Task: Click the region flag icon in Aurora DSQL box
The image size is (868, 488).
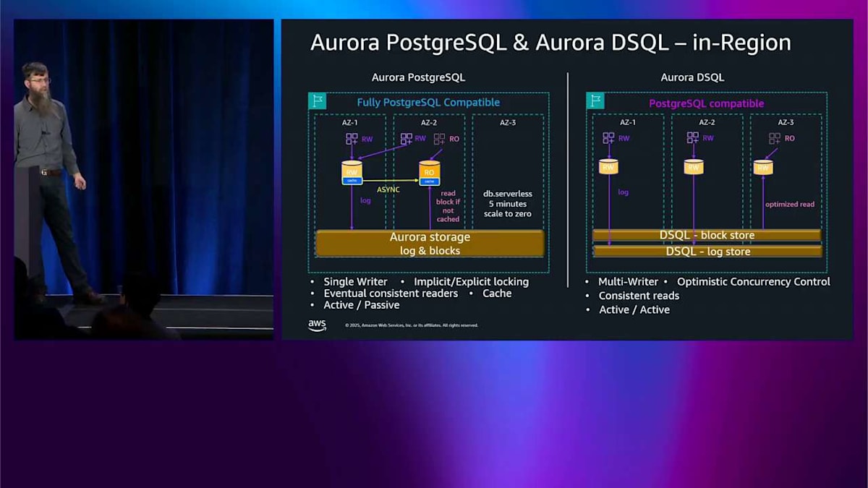Action: pyautogui.click(x=595, y=101)
